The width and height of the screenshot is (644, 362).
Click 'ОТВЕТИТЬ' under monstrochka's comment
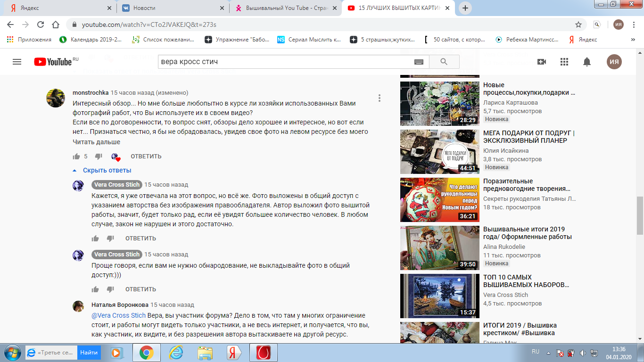point(146,156)
